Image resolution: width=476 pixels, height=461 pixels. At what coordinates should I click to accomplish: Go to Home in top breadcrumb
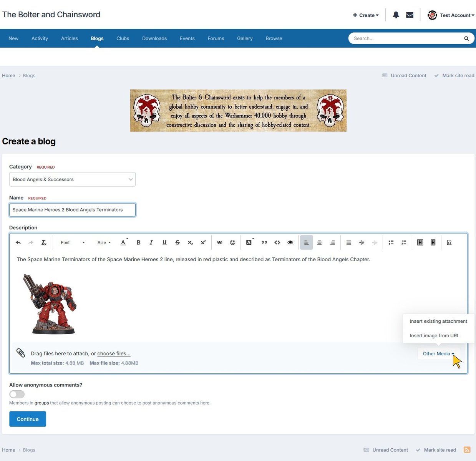click(x=8, y=76)
